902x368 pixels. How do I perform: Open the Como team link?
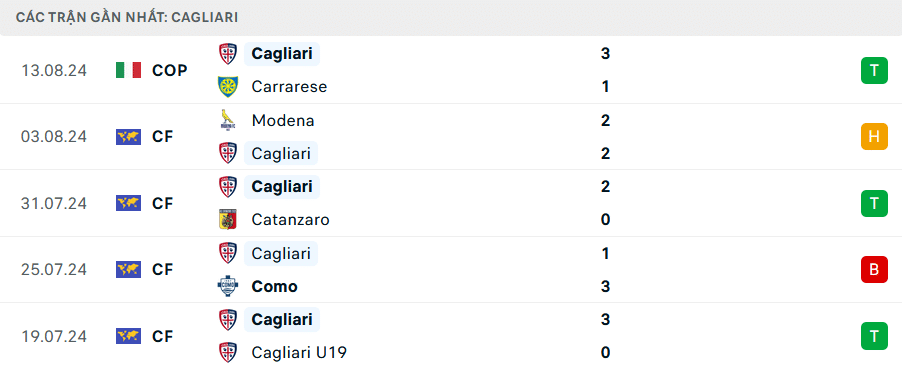tap(274, 286)
